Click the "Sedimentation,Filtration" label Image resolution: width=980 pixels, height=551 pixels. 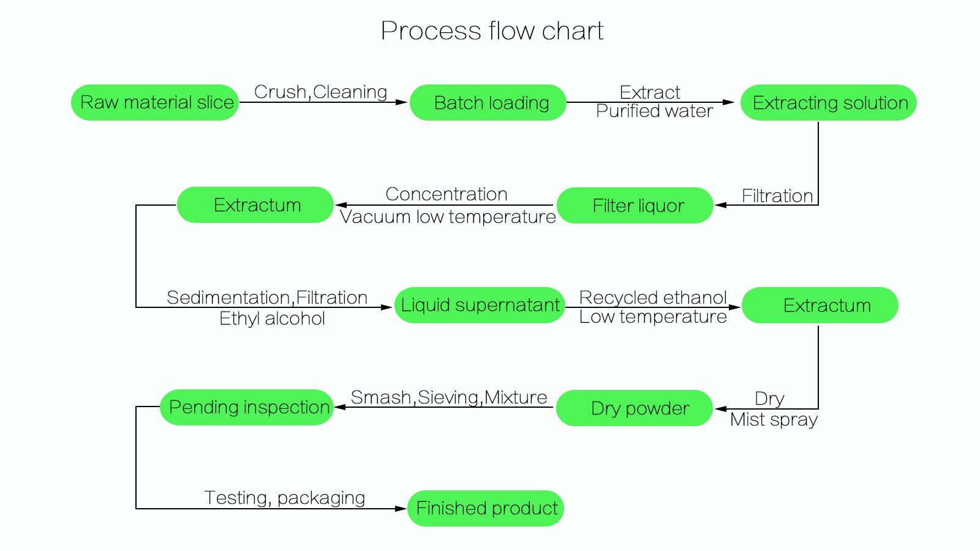(267, 298)
